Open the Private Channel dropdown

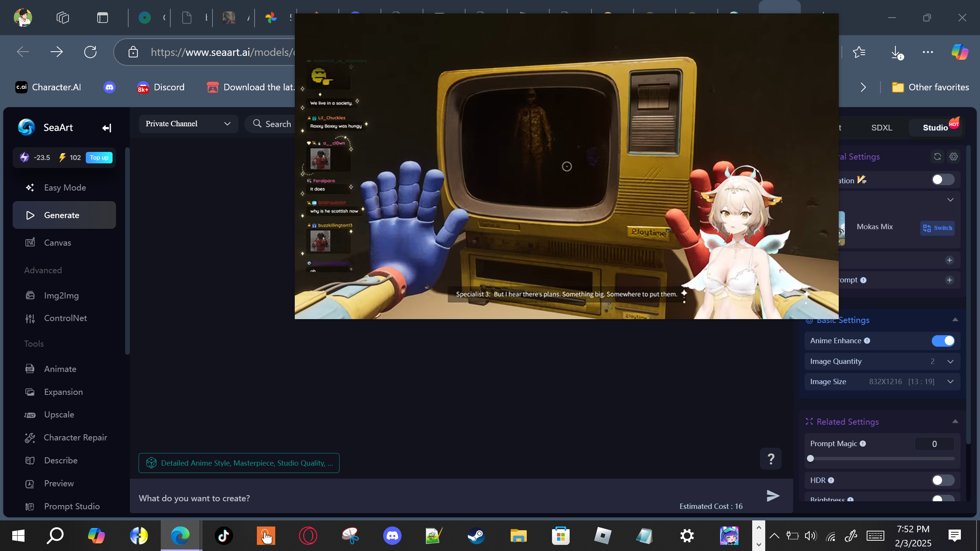188,124
